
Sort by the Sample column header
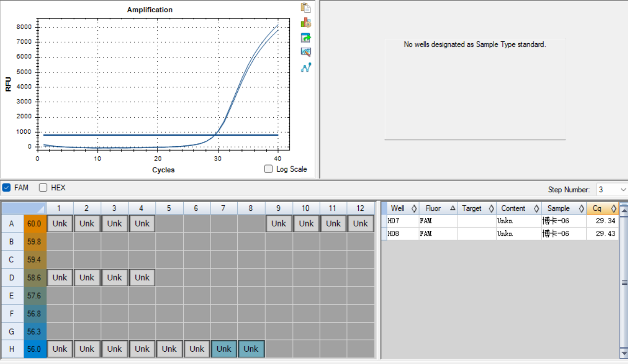[564, 208]
